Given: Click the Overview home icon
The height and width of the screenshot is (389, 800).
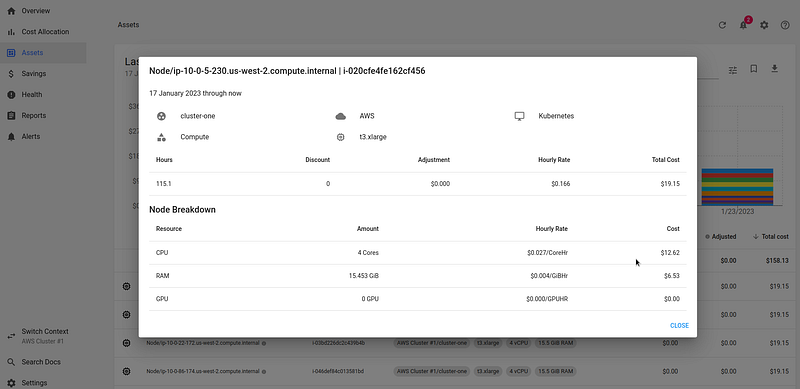Looking at the screenshot, I should [x=11, y=11].
